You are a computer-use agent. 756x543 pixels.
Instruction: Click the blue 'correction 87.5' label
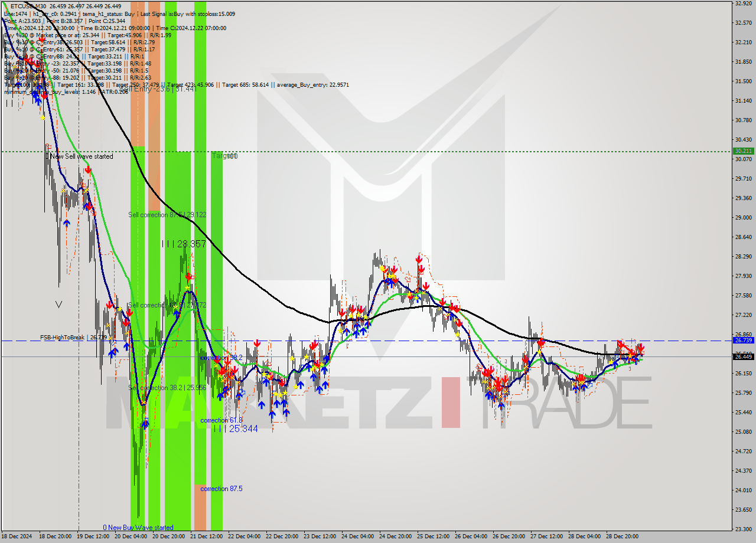[221, 489]
